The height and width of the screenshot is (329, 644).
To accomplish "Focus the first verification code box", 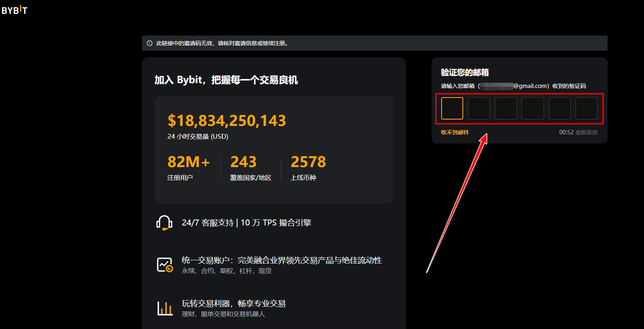I will coord(452,108).
